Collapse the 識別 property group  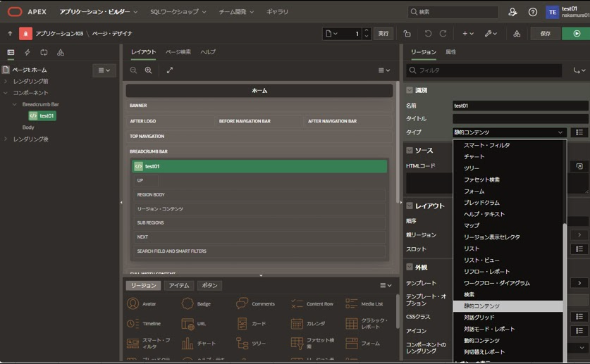click(410, 90)
